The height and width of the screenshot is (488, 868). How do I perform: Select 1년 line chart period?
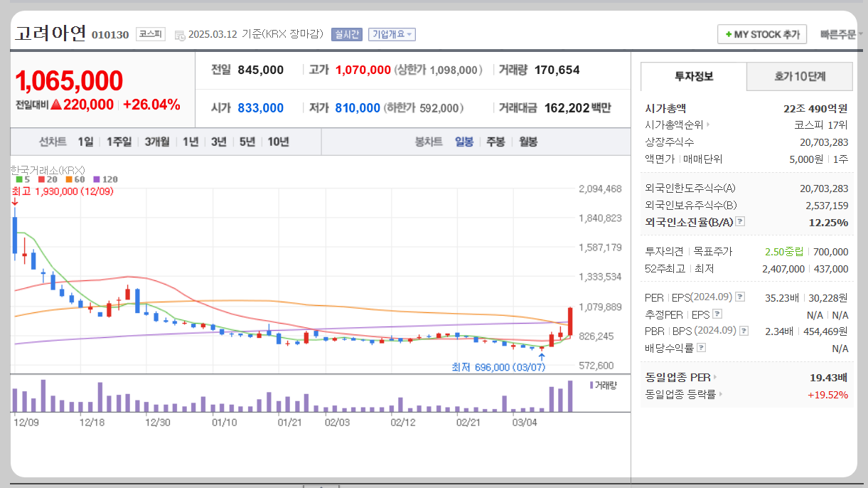tap(191, 142)
